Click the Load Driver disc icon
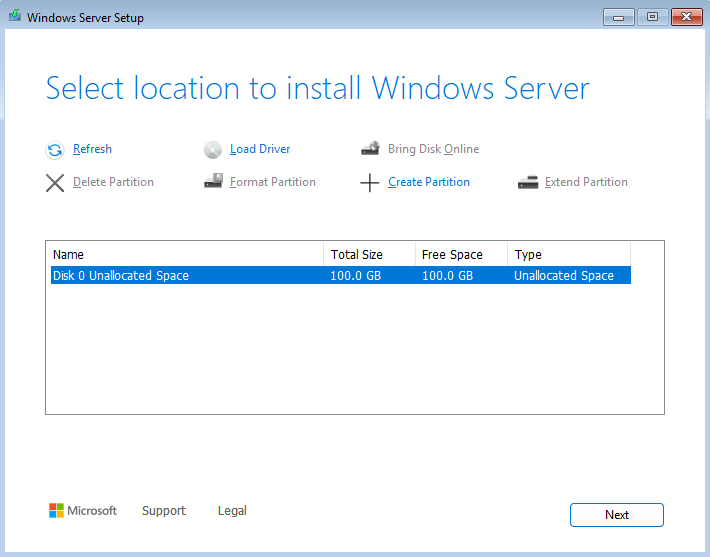Viewport: 710px width, 557px height. (x=213, y=150)
